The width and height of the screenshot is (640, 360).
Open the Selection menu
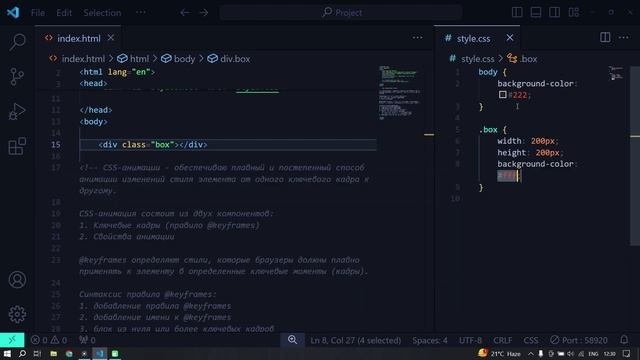tap(102, 13)
